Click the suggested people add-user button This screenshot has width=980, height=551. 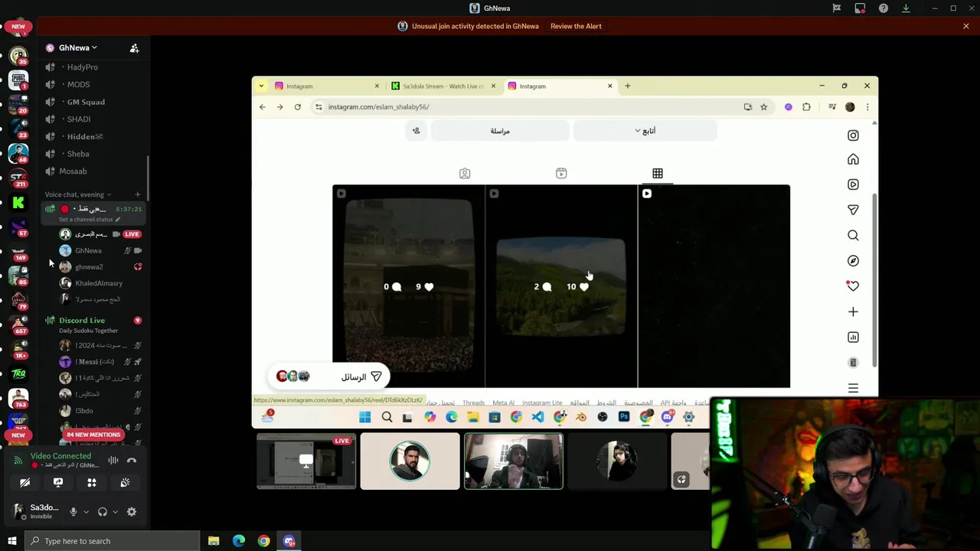[416, 131]
